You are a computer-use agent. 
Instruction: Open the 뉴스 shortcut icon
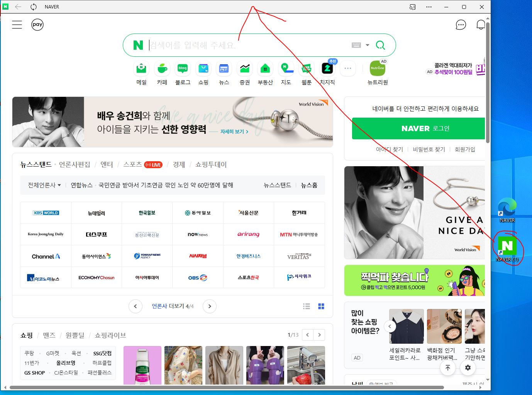pos(224,69)
